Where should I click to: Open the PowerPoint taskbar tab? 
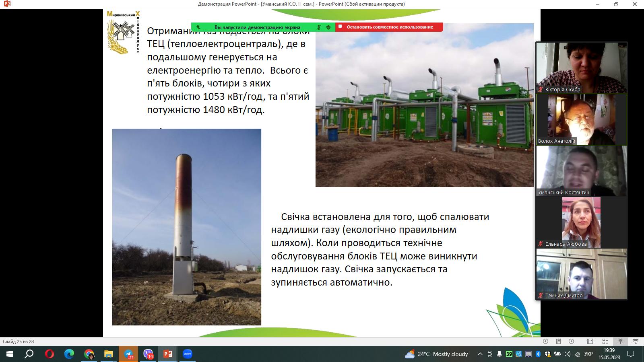tap(167, 354)
